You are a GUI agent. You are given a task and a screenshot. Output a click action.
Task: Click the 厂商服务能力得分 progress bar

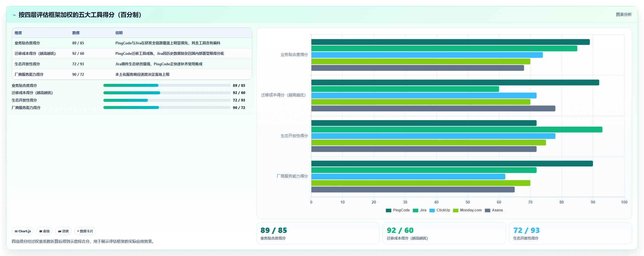coord(167,107)
